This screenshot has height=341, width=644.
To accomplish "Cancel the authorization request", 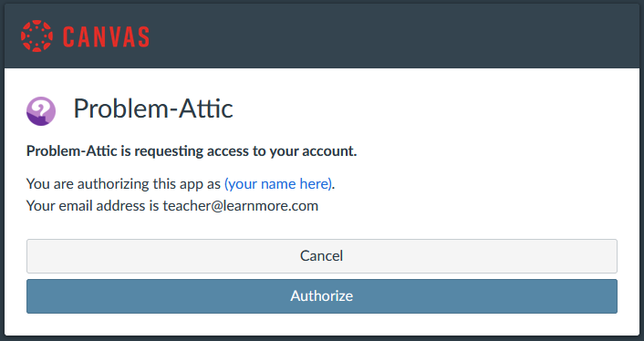I will tap(322, 256).
